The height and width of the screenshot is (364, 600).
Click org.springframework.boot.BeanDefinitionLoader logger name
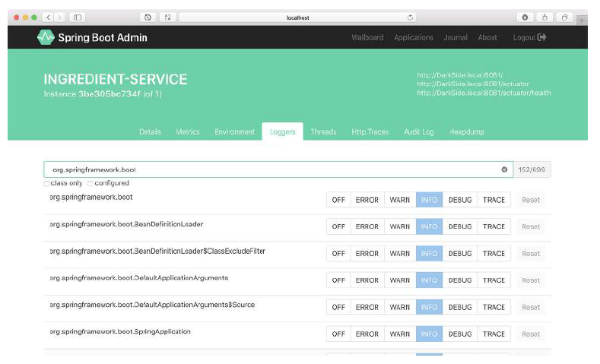pyautogui.click(x=126, y=224)
